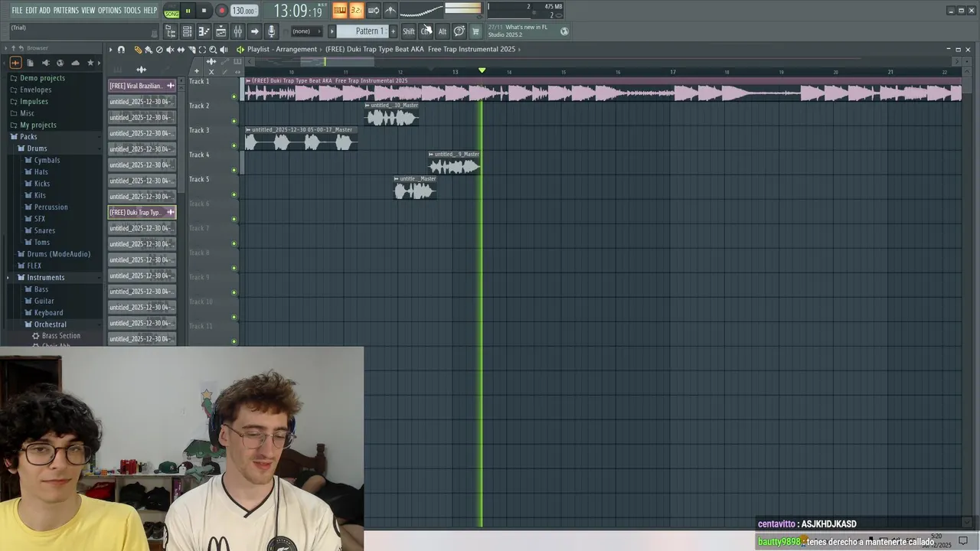Collapse the Drums folder in browser
The height and width of the screenshot is (551, 980).
tap(37, 148)
